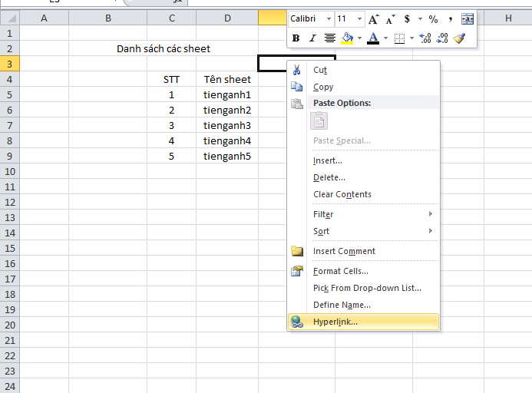Click the Insert Comment note icon
The width and height of the screenshot is (532, 393).
pyautogui.click(x=297, y=251)
